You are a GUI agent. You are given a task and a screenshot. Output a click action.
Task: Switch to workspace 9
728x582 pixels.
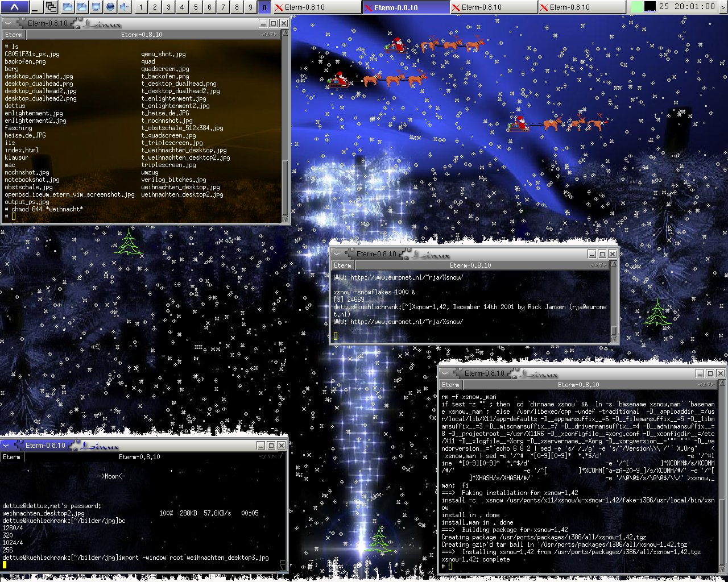pyautogui.click(x=250, y=7)
